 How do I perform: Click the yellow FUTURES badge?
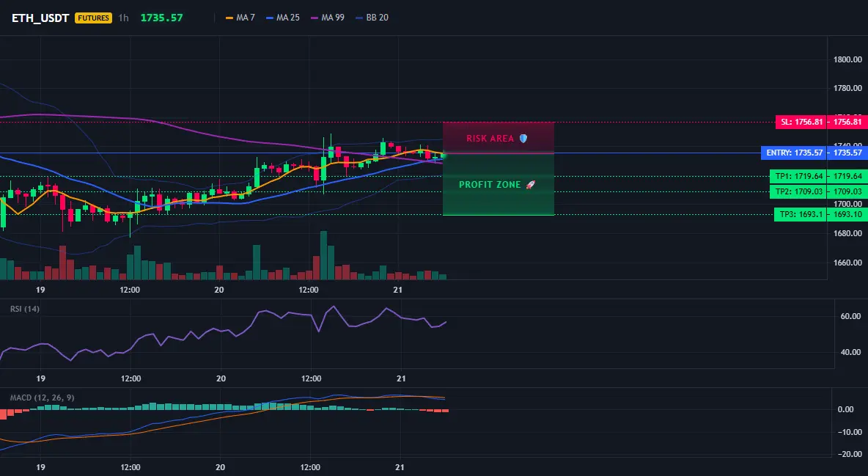click(x=93, y=18)
